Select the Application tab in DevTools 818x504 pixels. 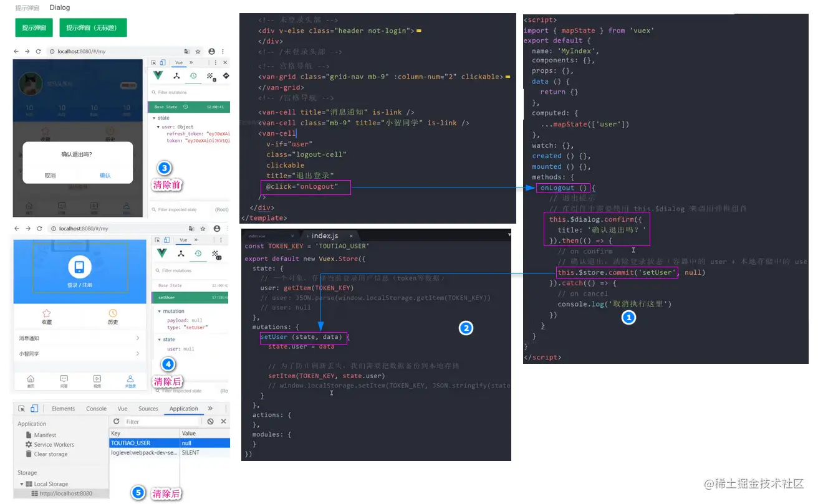tap(184, 409)
